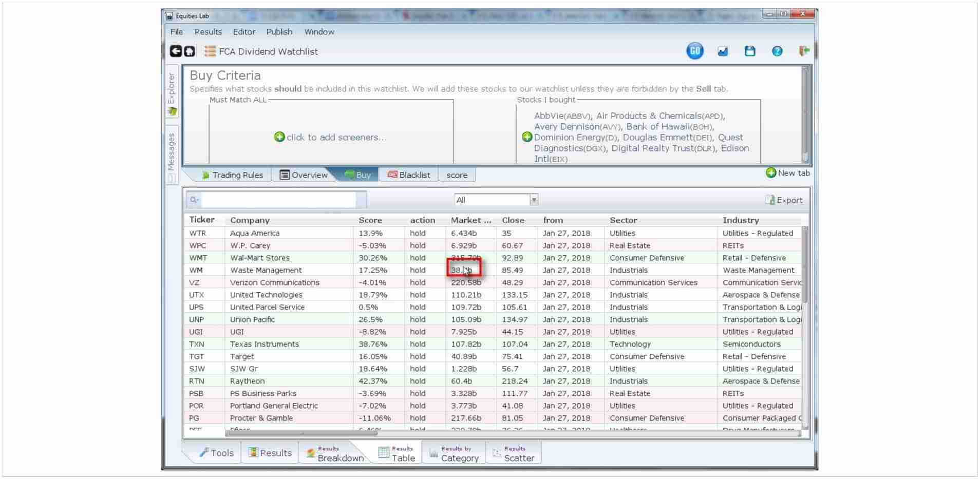The width and height of the screenshot is (980, 479).
Task: Open the Results menu
Action: click(208, 32)
